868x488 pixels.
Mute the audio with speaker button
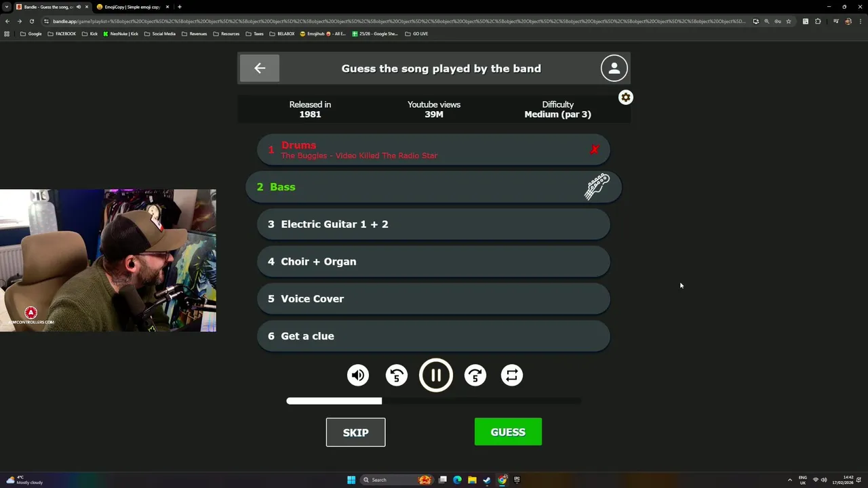click(x=358, y=375)
